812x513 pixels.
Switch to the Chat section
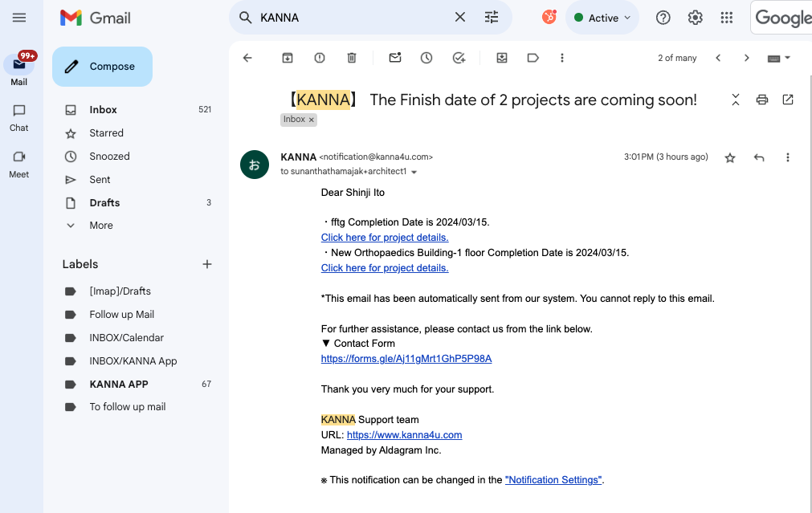(18, 116)
